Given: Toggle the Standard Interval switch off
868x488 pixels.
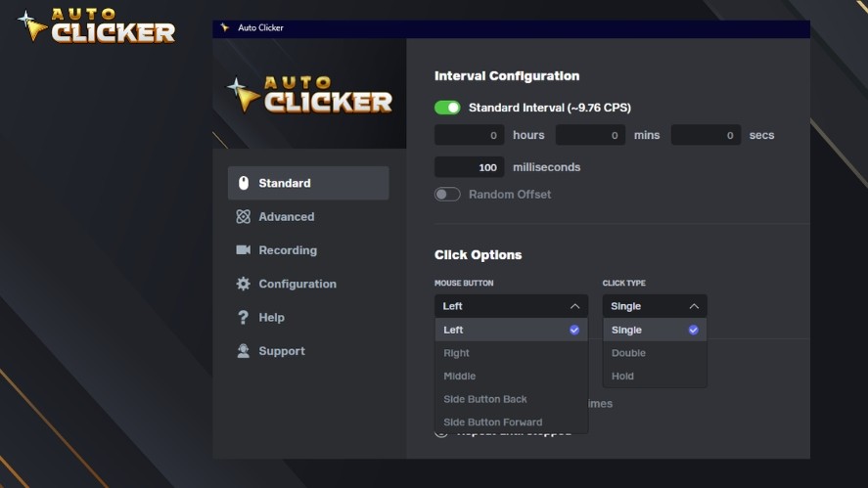Looking at the screenshot, I should coord(447,108).
